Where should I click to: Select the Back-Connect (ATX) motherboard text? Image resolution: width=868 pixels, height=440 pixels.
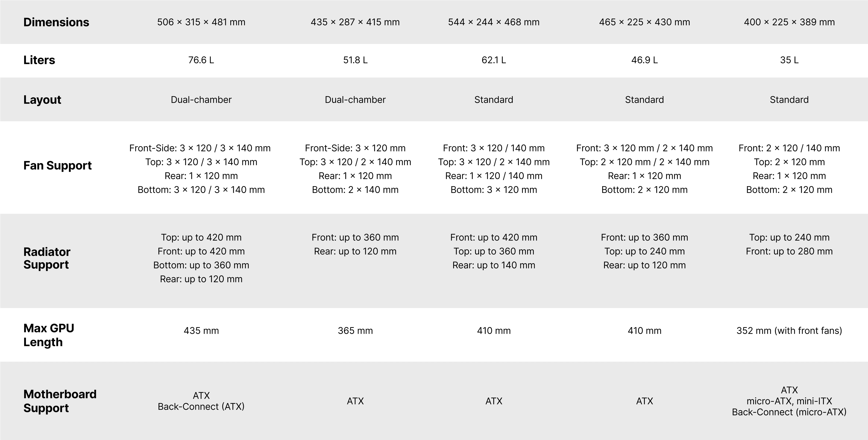[x=201, y=407]
